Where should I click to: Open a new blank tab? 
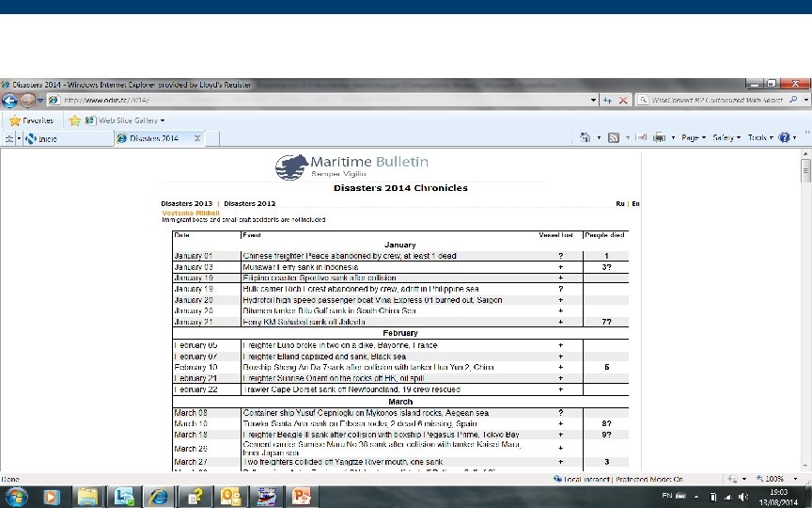[212, 138]
